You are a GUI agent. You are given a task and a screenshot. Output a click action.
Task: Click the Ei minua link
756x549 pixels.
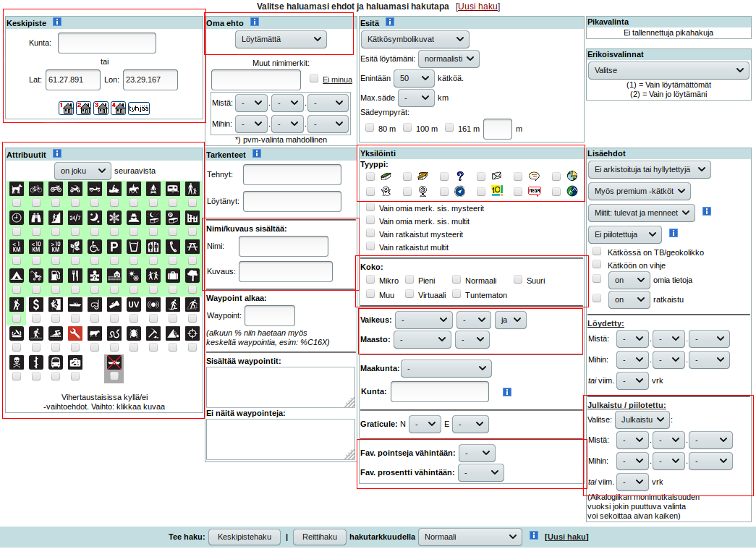point(337,80)
